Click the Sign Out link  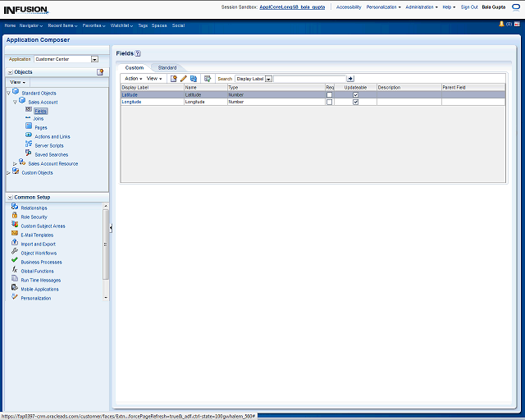(x=469, y=7)
